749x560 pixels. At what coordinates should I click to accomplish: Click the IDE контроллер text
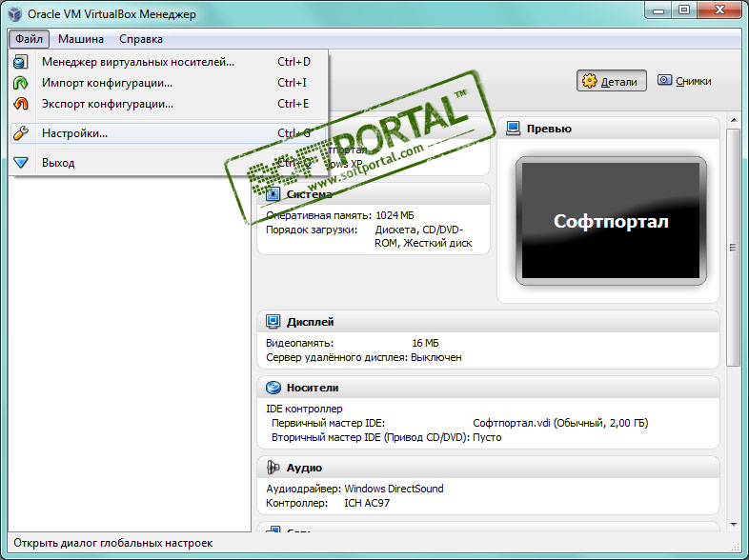(x=304, y=409)
